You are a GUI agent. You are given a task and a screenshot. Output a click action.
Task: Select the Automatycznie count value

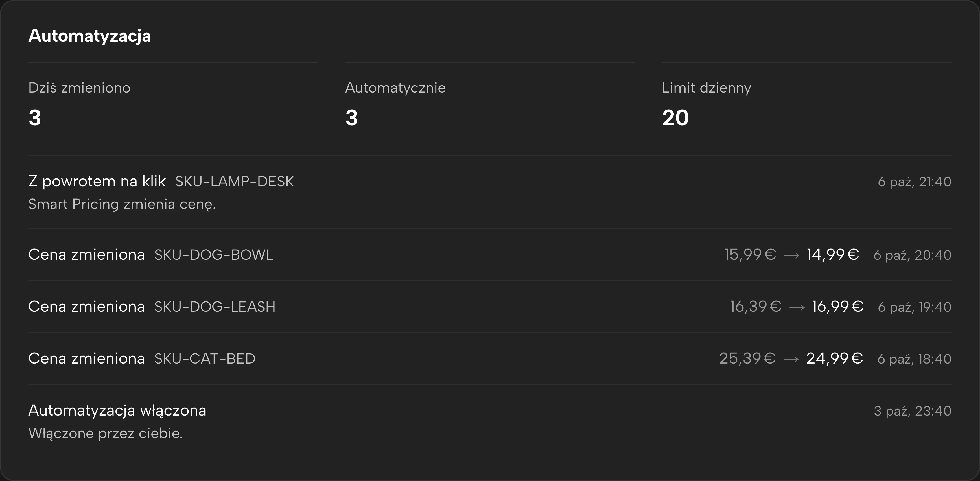[351, 118]
